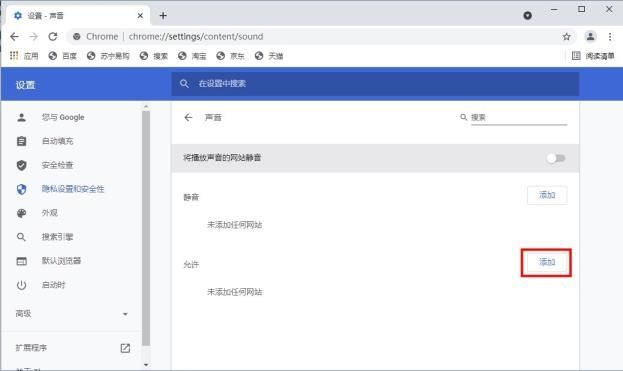The image size is (623, 371).
Task: Open the 百度 bookmark
Action: pyautogui.click(x=63, y=56)
